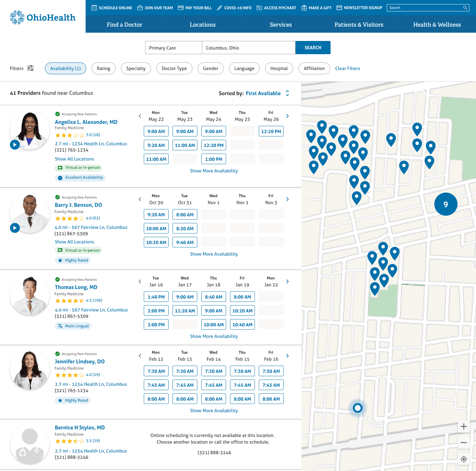Play Angelice Alexander's provider video
Viewport: 476px width, 471px height.
[15, 145]
